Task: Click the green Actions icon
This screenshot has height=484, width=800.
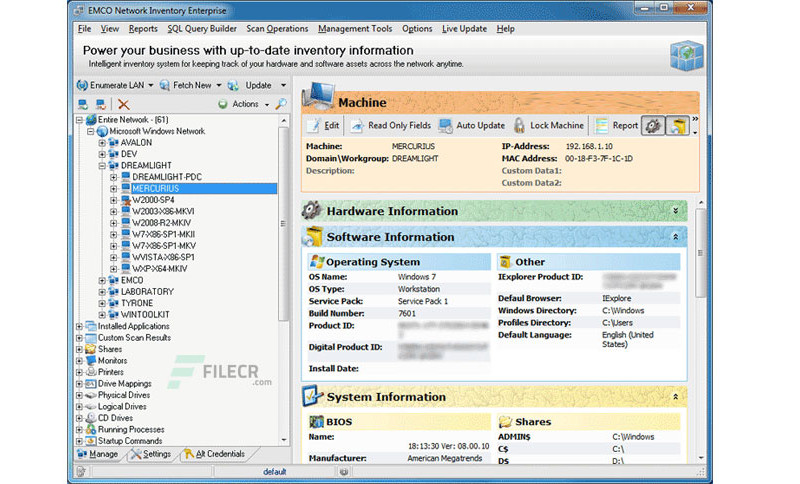Action: click(x=223, y=104)
